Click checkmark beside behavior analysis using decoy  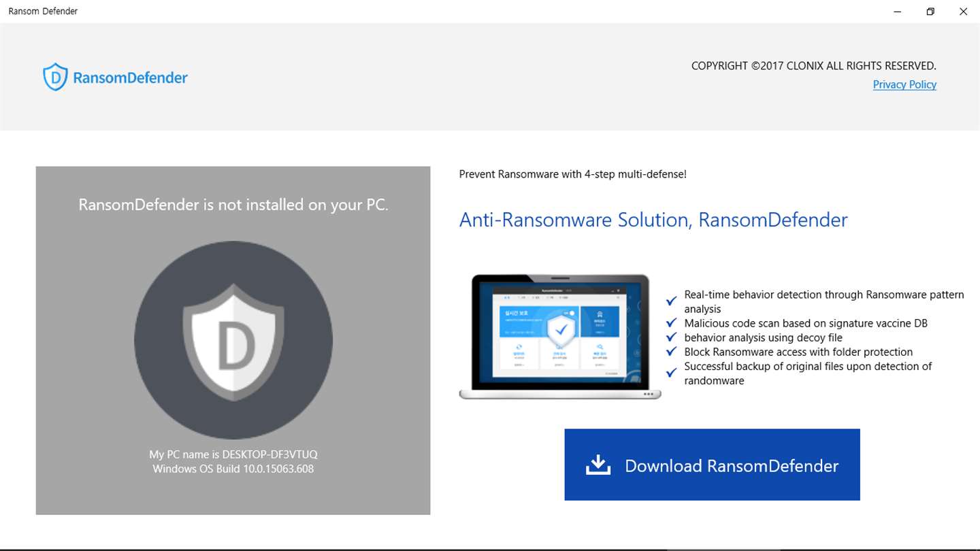[x=672, y=337]
